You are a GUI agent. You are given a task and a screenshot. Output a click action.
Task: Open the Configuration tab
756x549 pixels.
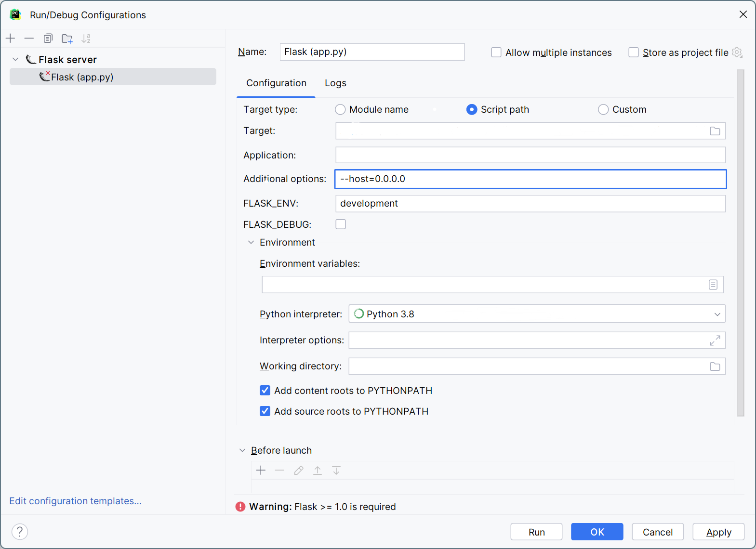276,83
